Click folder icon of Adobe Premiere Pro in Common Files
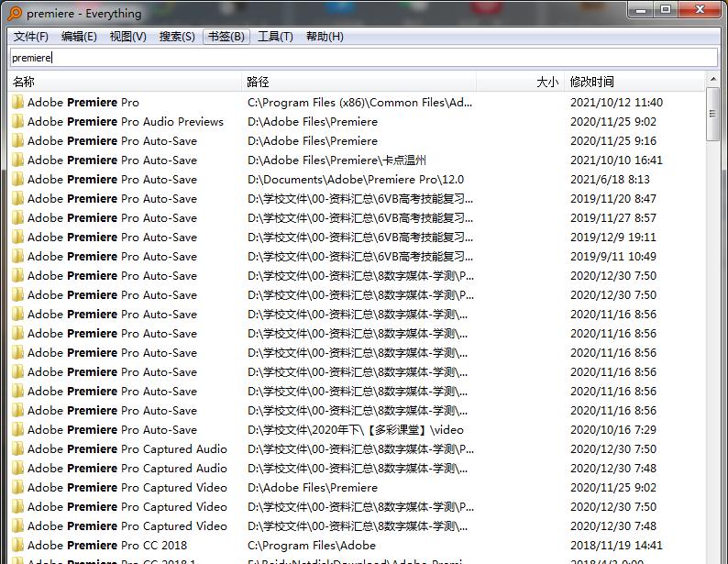Image resolution: width=728 pixels, height=564 pixels. point(17,102)
